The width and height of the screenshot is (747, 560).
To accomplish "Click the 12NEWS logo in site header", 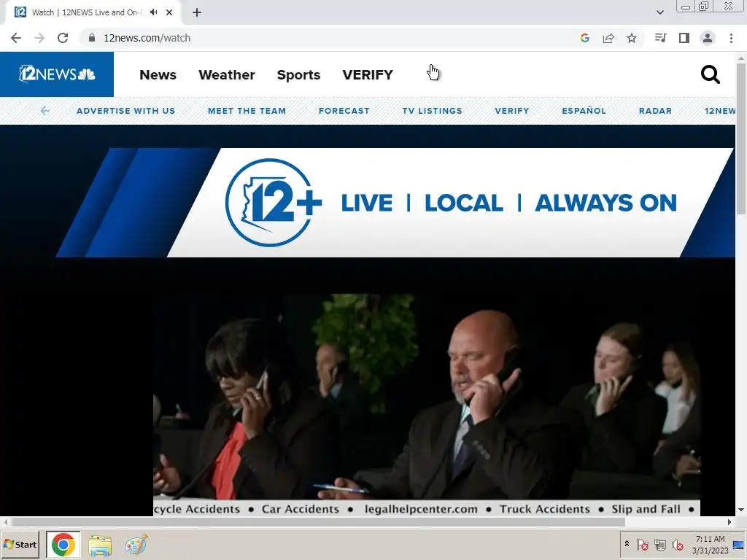I will (x=57, y=74).
